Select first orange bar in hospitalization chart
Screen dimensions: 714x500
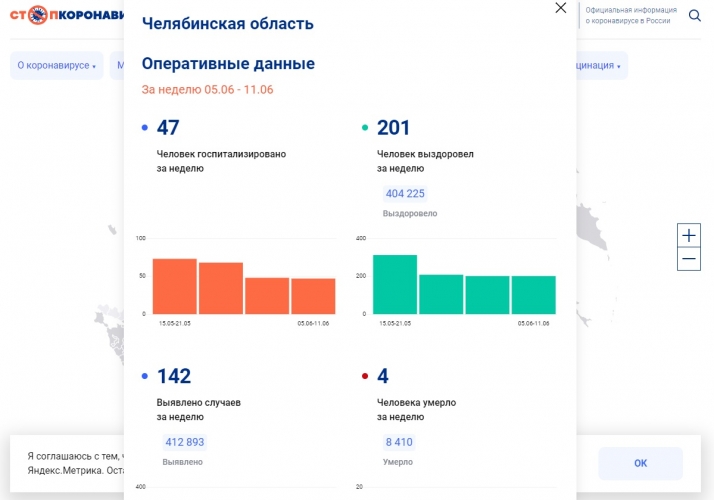(174, 286)
